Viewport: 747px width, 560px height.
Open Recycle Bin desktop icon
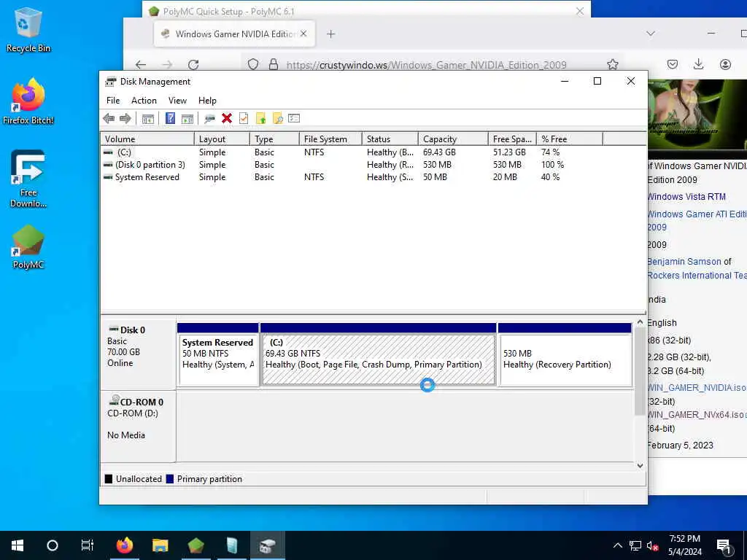(x=28, y=30)
